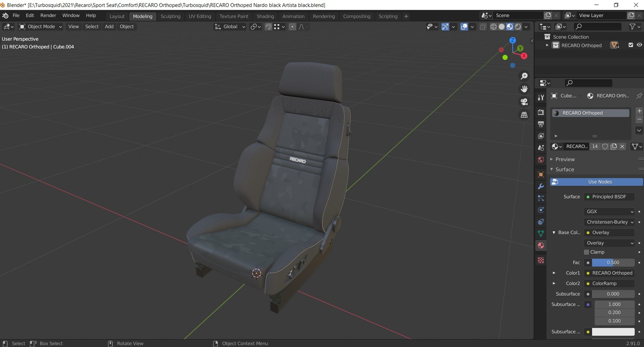Click the Principled BSDF surface shader button
644x347 pixels.
(x=609, y=197)
